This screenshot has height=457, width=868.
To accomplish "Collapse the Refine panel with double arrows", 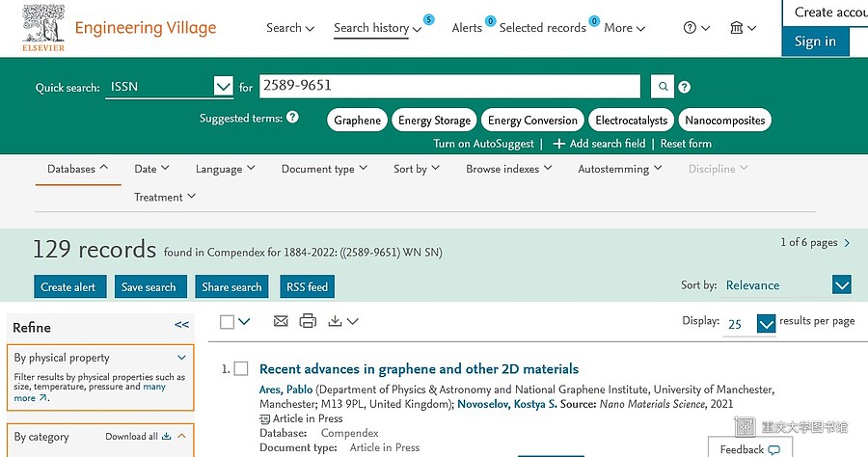I will 181,325.
